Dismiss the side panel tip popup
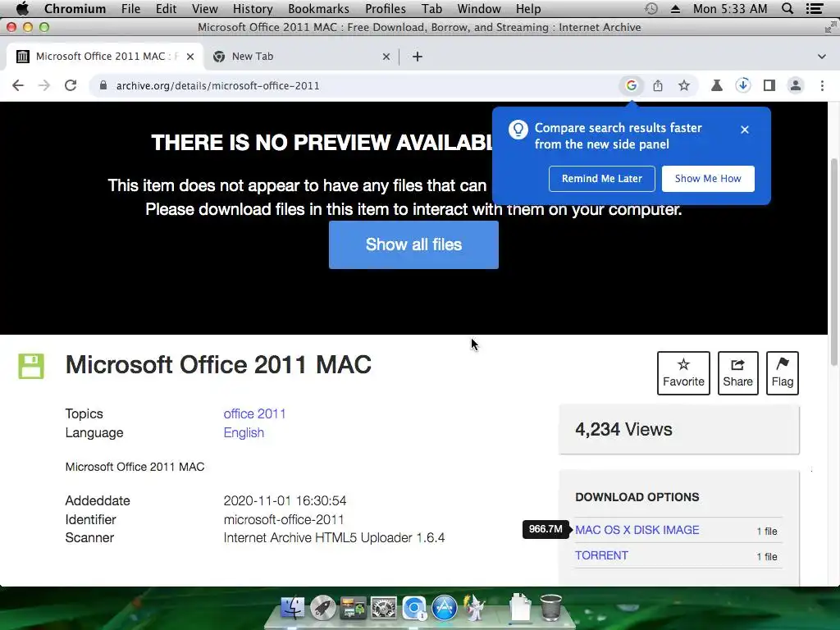The width and height of the screenshot is (840, 630). tap(745, 130)
